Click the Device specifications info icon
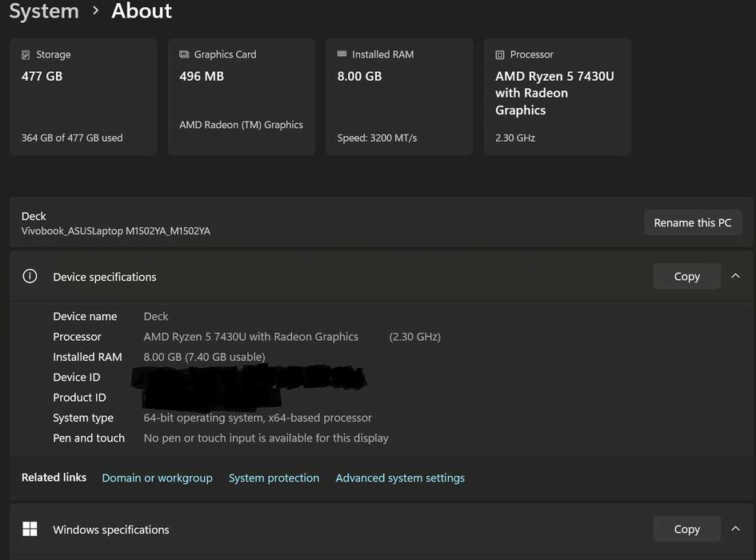This screenshot has height=560, width=756. (x=30, y=276)
